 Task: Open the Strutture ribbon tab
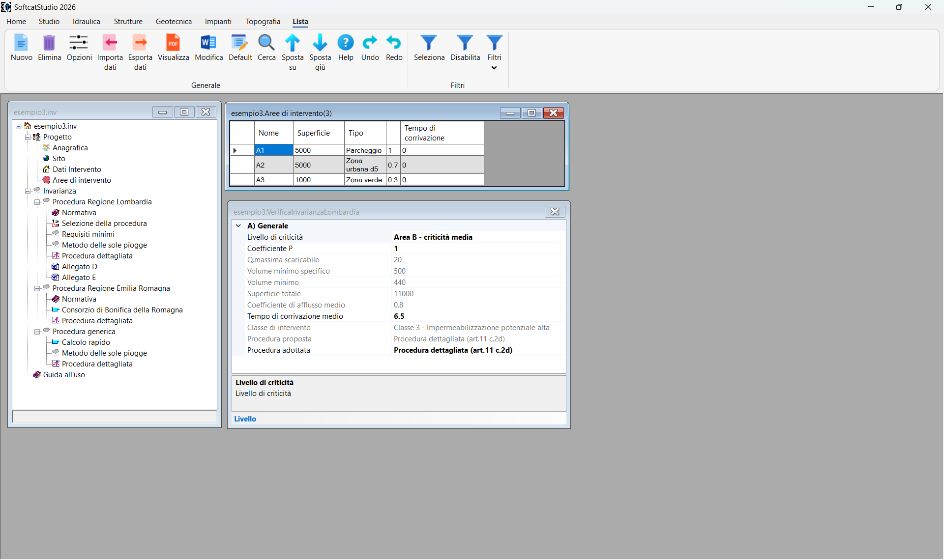[x=128, y=22]
